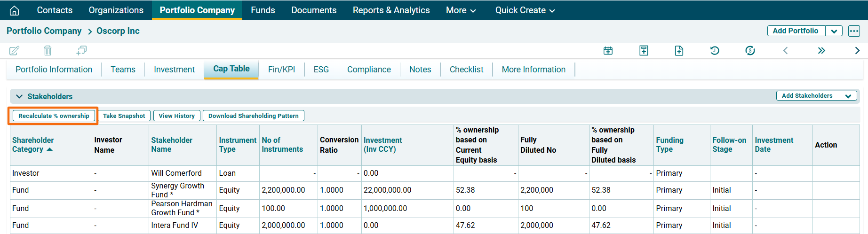
Task: Click Download Shareholding Pattern button
Action: click(x=253, y=116)
